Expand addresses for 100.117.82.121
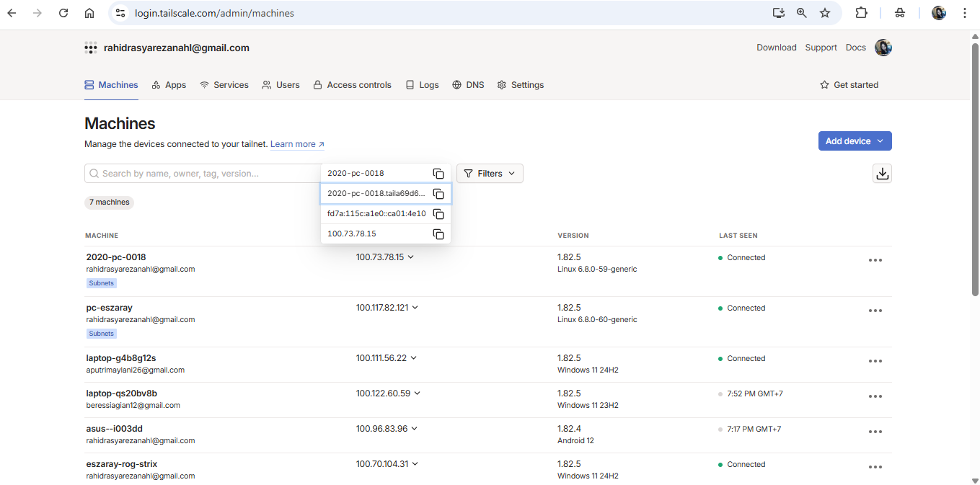Viewport: 980px width, 485px height. pyautogui.click(x=415, y=308)
